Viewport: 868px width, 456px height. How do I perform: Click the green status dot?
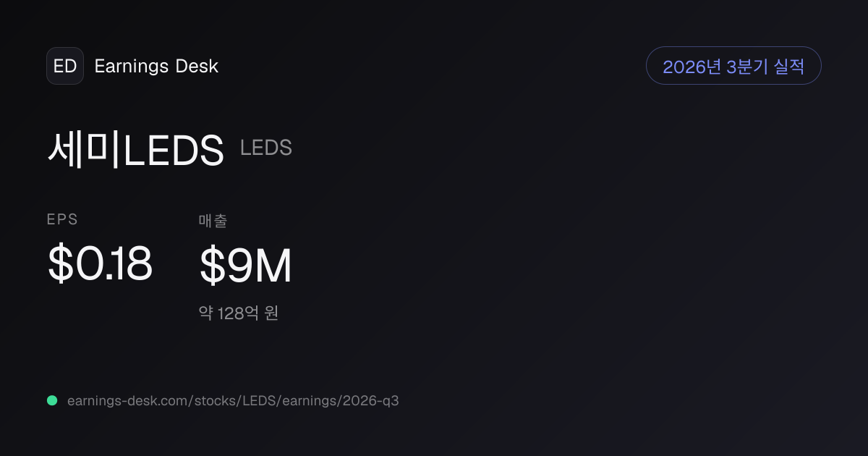click(x=52, y=400)
